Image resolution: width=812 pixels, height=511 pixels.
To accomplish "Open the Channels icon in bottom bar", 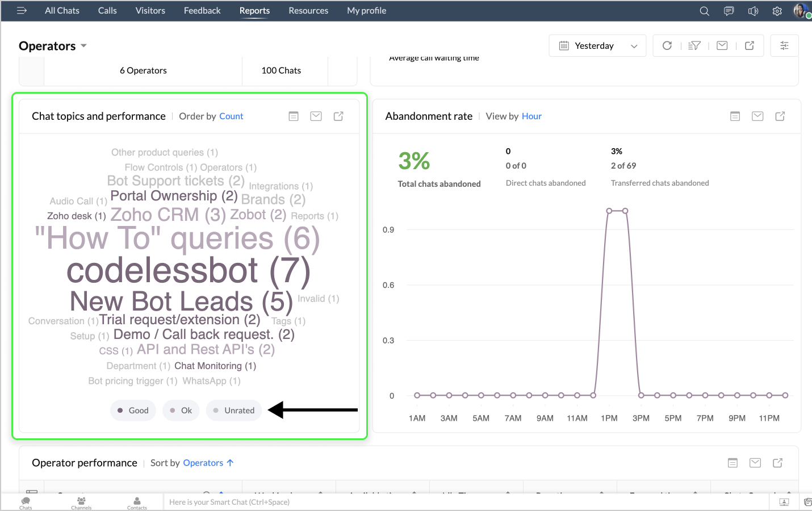I will (x=81, y=503).
